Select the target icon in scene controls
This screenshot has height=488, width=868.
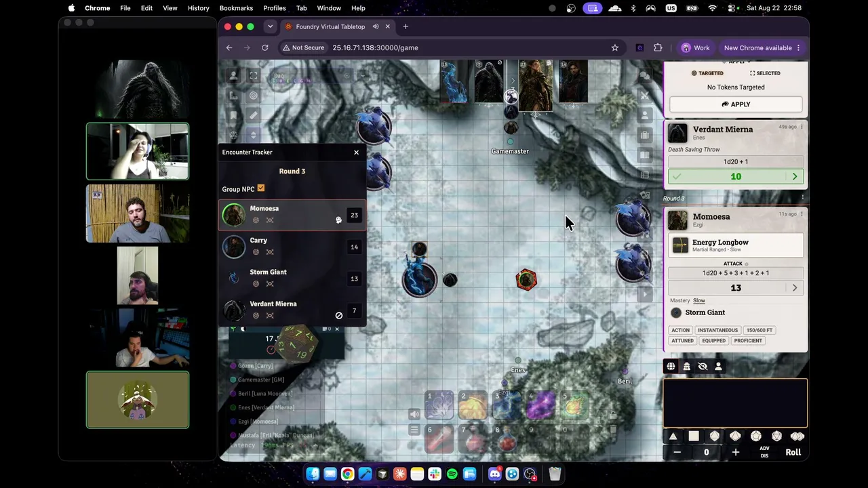pos(254,96)
